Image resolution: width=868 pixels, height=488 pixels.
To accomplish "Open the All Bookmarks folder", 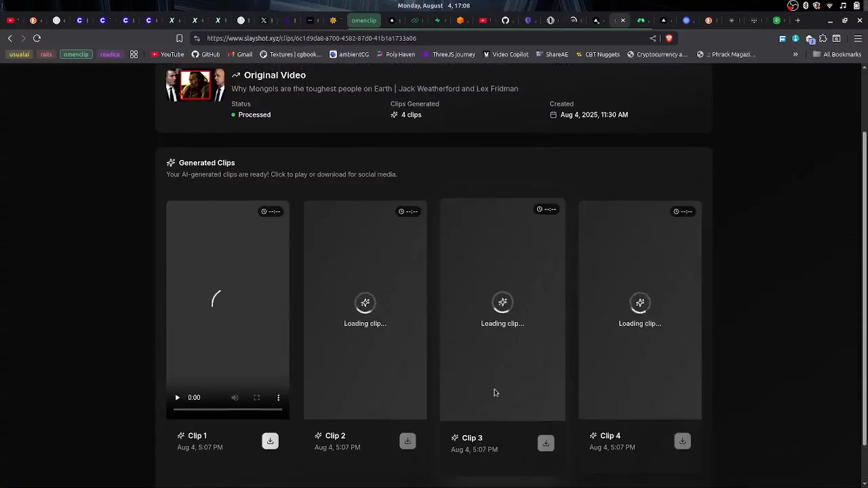I will 837,54.
